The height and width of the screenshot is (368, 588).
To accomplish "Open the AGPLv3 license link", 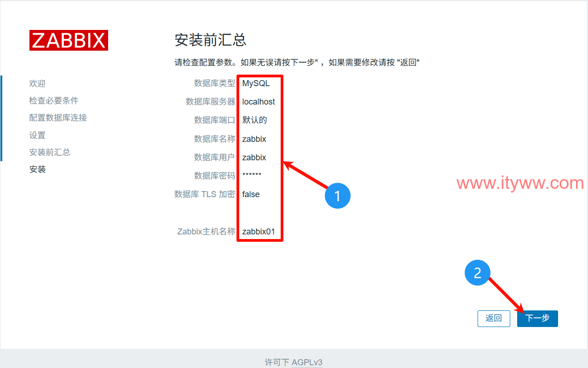I will pyautogui.click(x=307, y=362).
